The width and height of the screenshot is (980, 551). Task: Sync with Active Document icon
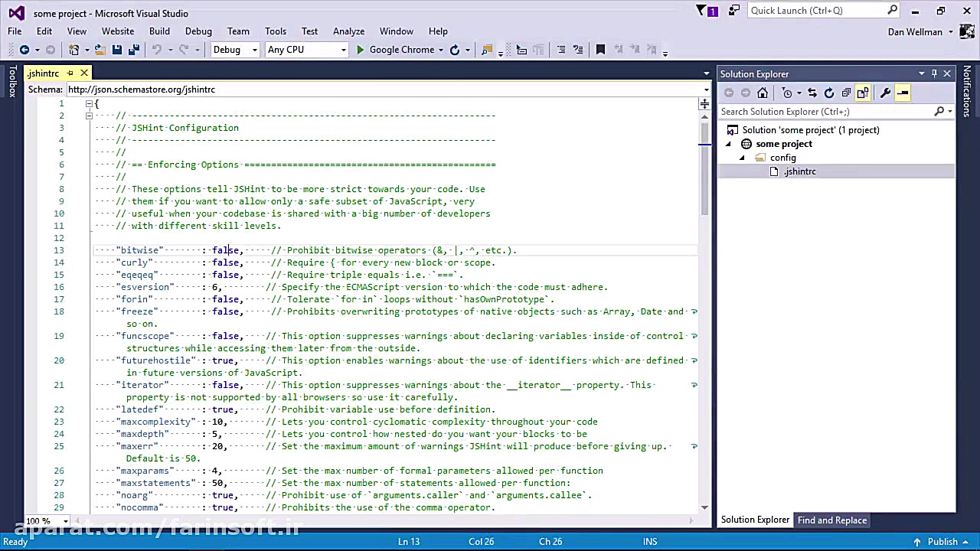(812, 93)
